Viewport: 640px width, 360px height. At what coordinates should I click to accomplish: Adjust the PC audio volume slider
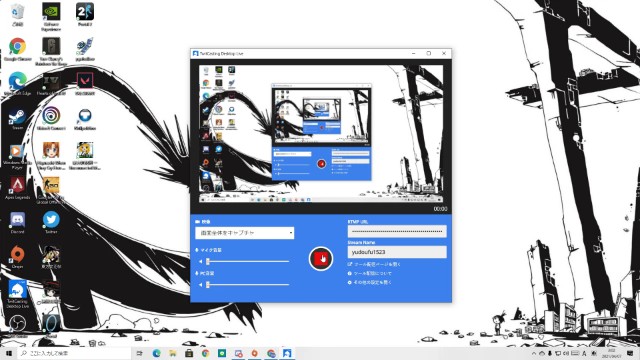tap(248, 284)
